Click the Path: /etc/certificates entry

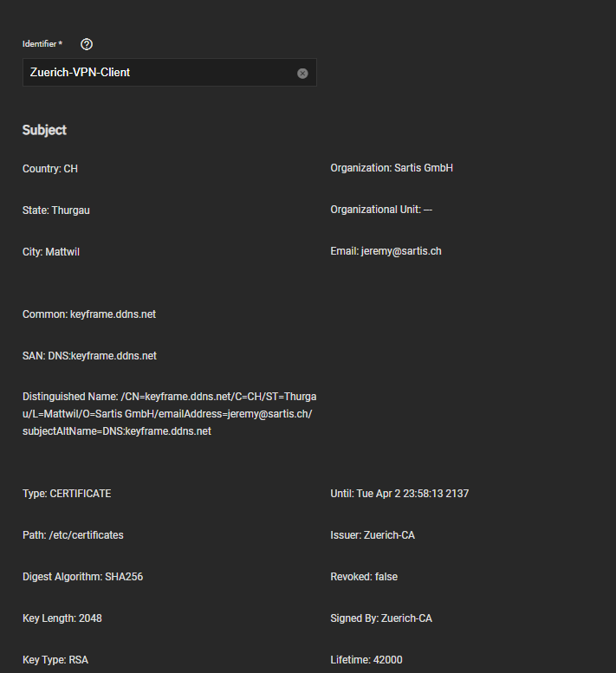(73, 535)
